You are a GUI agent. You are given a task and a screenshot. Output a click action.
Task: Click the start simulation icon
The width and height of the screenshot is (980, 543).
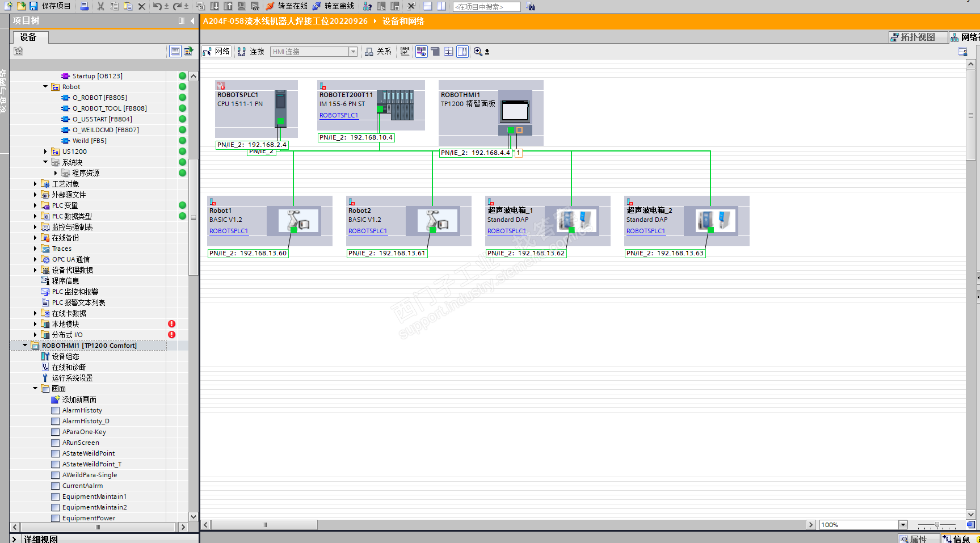click(x=241, y=6)
